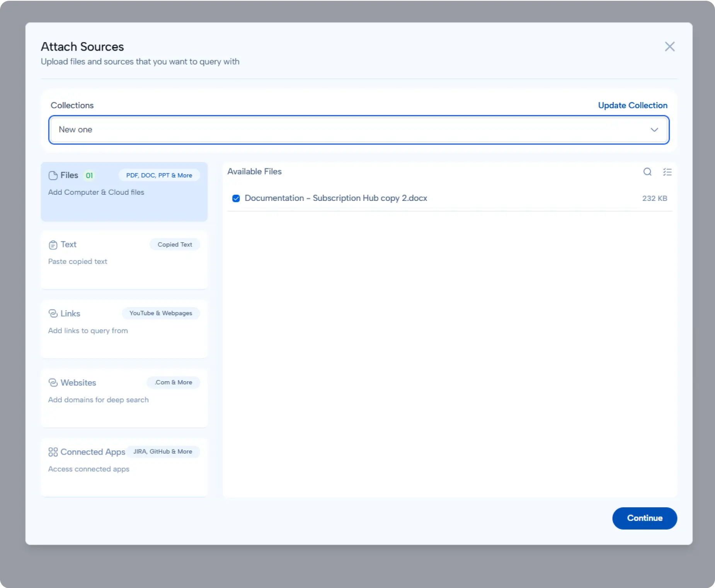Expand the New one collection dropdown
Viewport: 715px width, 588px height.
tap(359, 130)
